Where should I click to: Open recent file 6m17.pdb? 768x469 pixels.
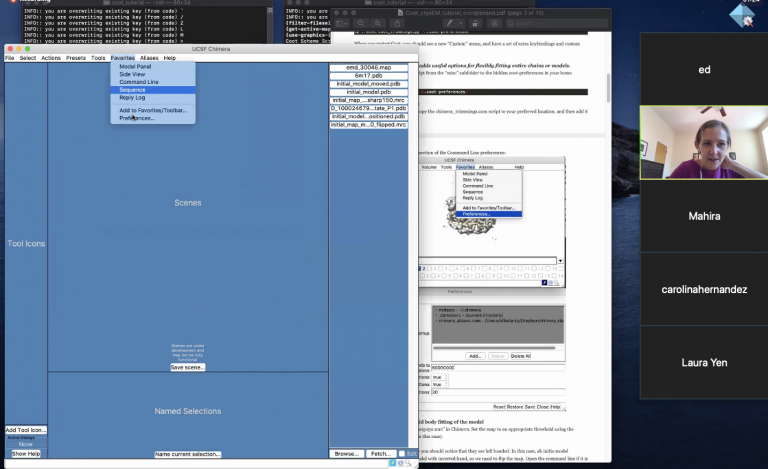368,76
